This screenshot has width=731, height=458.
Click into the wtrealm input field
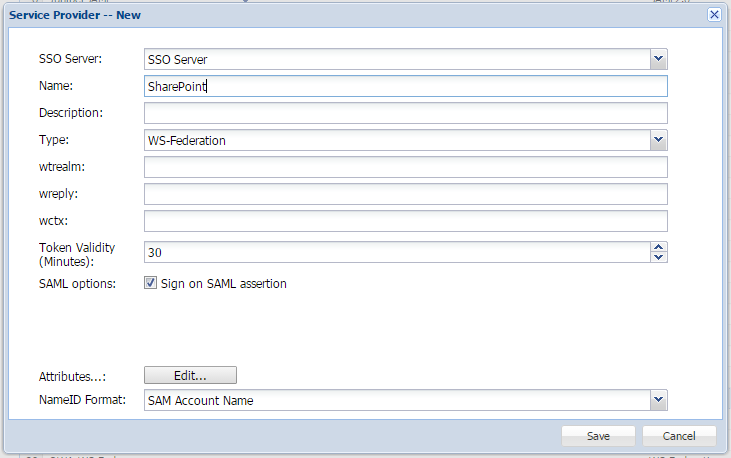pyautogui.click(x=405, y=167)
